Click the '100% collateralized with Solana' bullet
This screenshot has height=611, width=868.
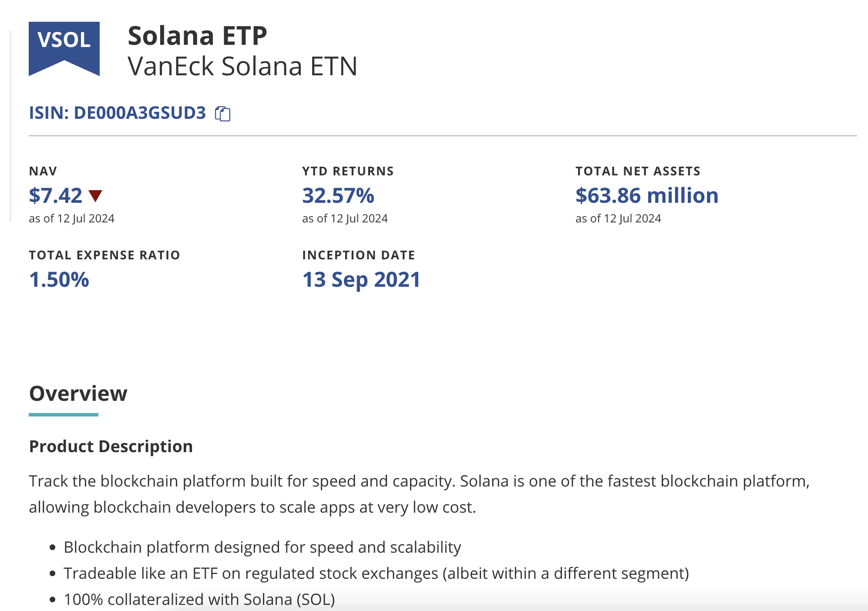click(199, 599)
